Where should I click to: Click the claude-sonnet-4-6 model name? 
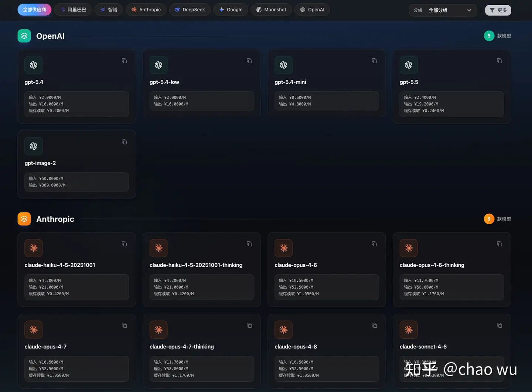(x=423, y=347)
